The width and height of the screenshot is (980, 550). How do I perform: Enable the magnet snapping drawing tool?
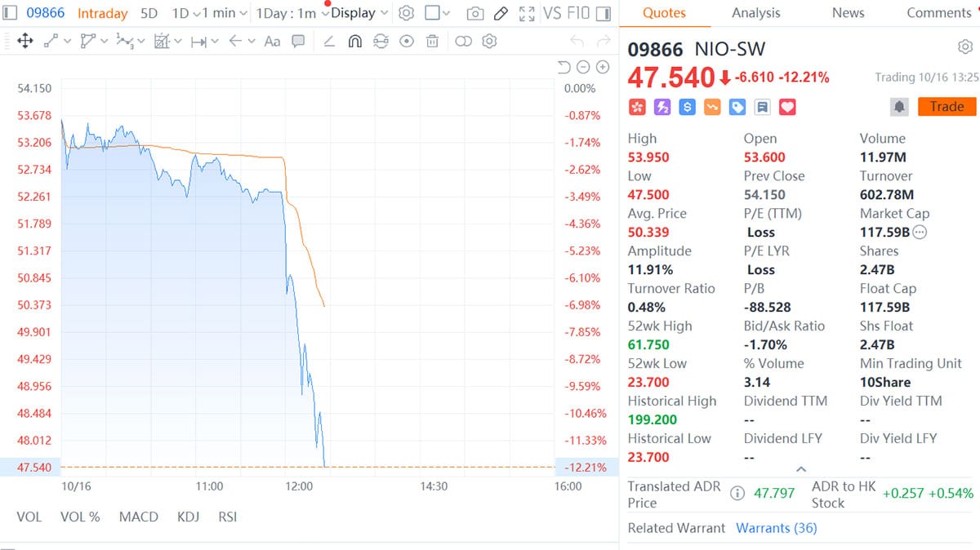tap(355, 41)
